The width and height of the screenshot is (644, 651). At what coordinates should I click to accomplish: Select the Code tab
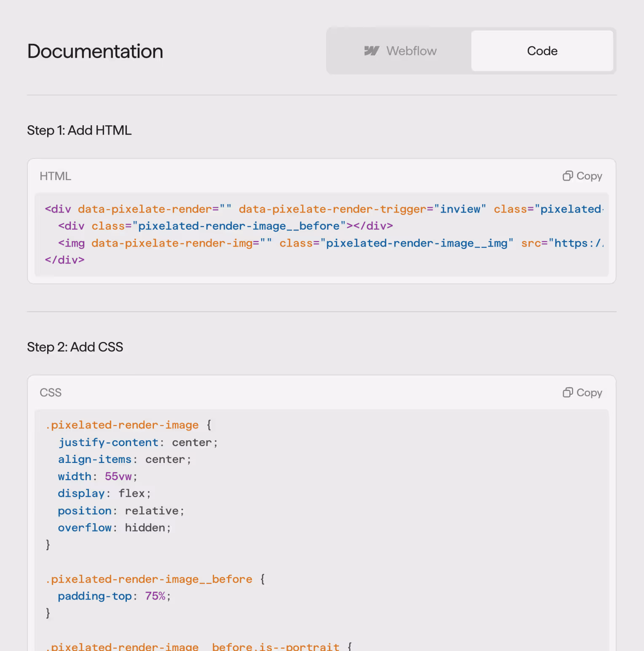click(542, 51)
